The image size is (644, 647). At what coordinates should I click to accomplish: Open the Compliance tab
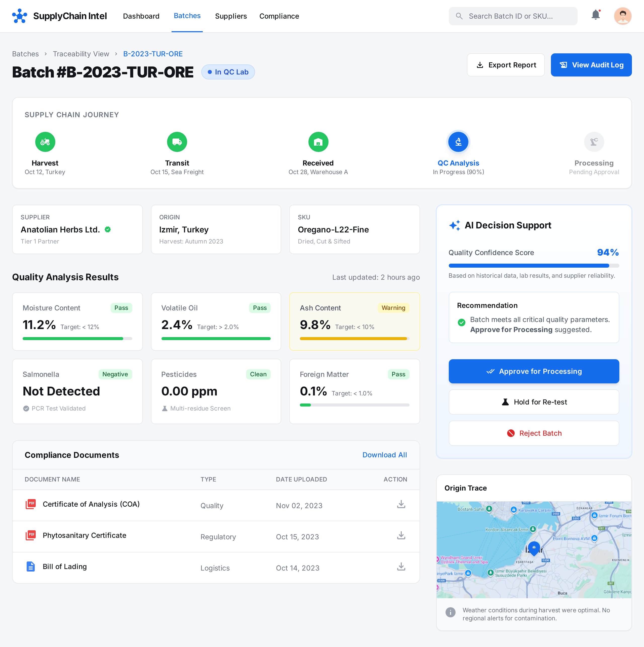[x=279, y=16]
